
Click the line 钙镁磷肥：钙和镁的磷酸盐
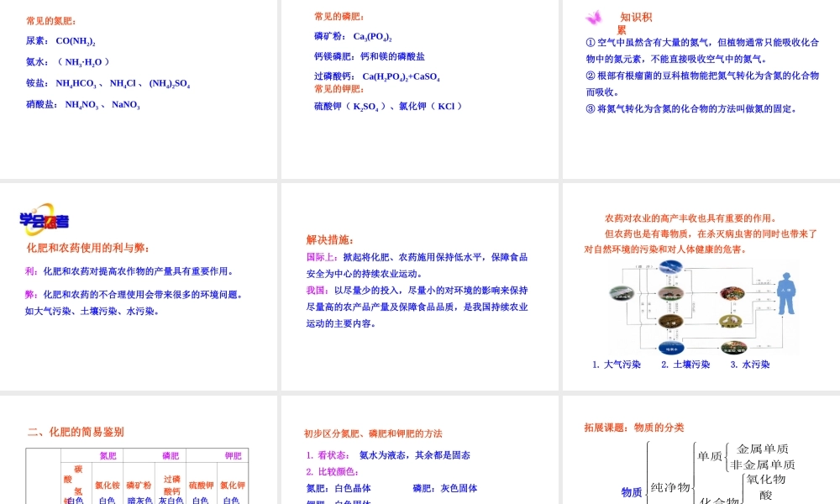(x=370, y=56)
